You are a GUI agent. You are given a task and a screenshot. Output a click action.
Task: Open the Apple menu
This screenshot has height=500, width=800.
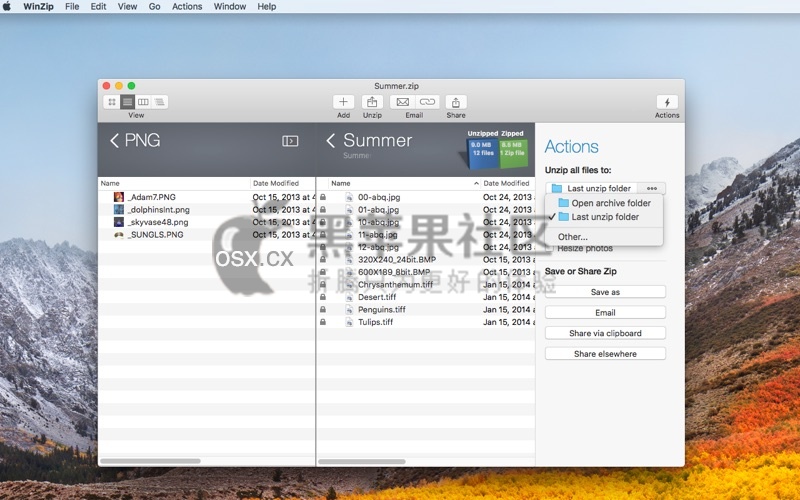click(7, 7)
